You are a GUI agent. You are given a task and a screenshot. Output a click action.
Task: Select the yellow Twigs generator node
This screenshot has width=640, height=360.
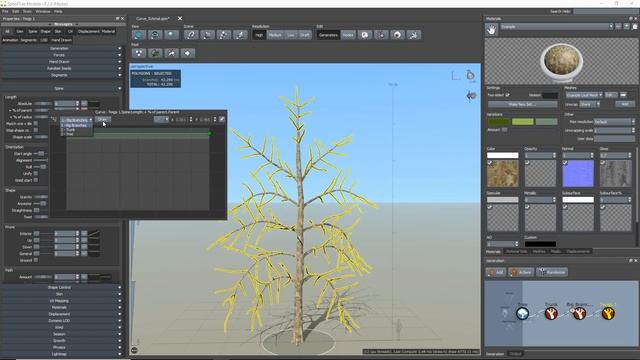pyautogui.click(x=608, y=313)
